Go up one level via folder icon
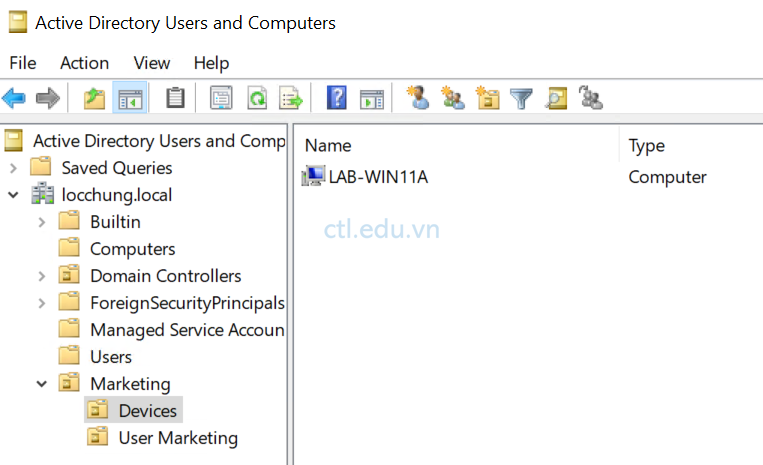The height and width of the screenshot is (465, 763). tap(94, 98)
